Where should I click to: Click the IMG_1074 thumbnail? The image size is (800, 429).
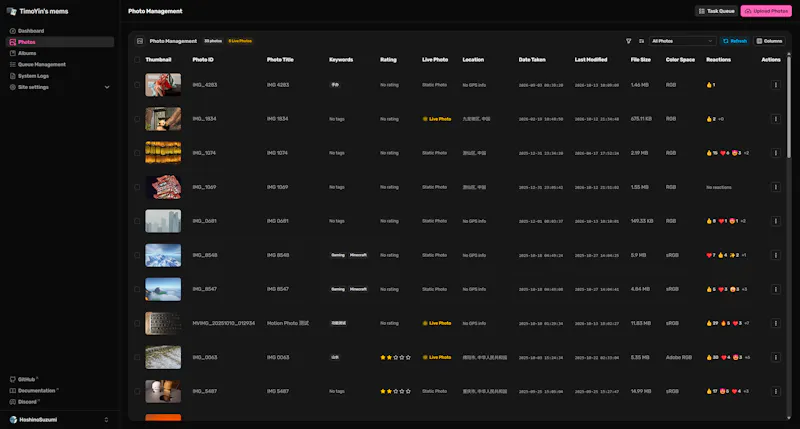[163, 153]
